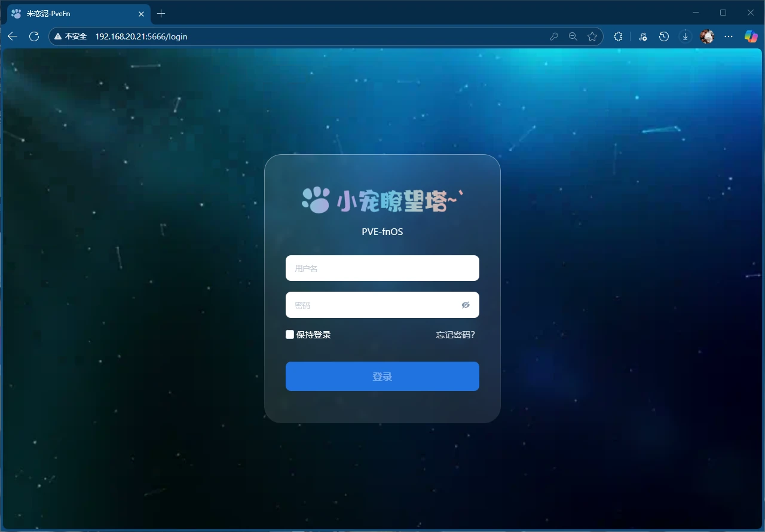Toggle password visibility eye icon
The image size is (765, 532).
click(x=466, y=305)
